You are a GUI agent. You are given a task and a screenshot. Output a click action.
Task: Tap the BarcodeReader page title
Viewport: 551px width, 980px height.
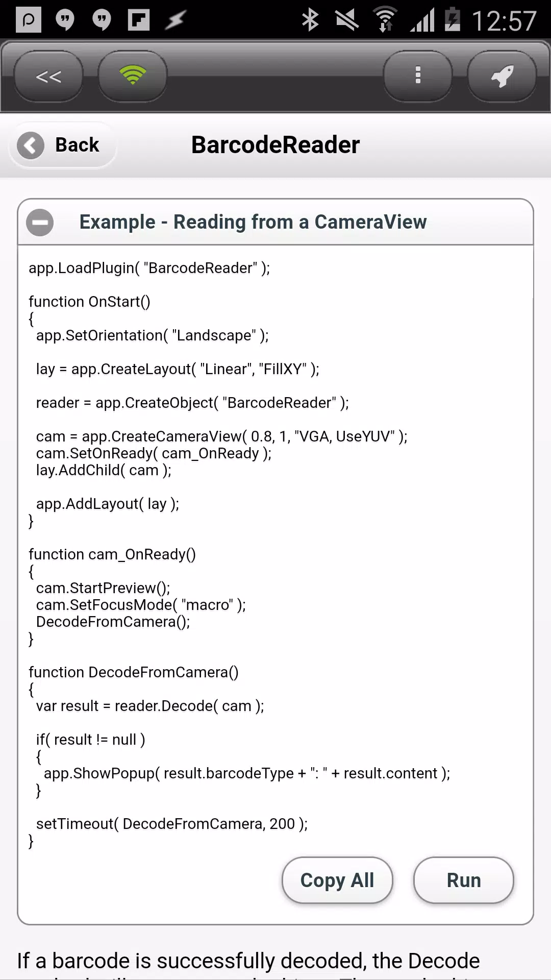click(275, 145)
